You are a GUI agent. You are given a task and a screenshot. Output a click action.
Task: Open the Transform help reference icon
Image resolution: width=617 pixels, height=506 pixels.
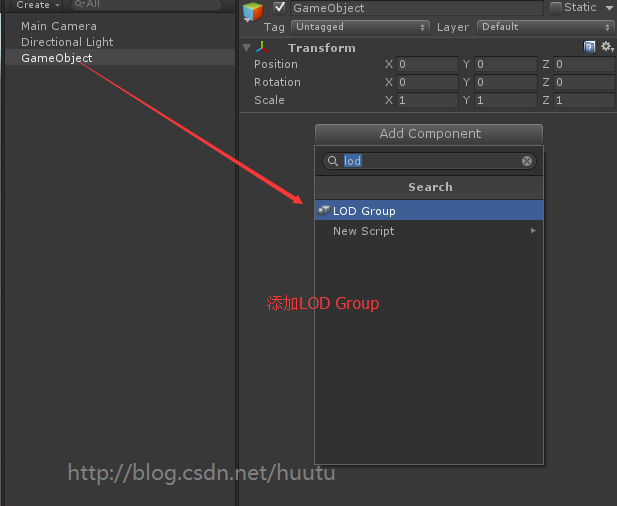tap(589, 47)
